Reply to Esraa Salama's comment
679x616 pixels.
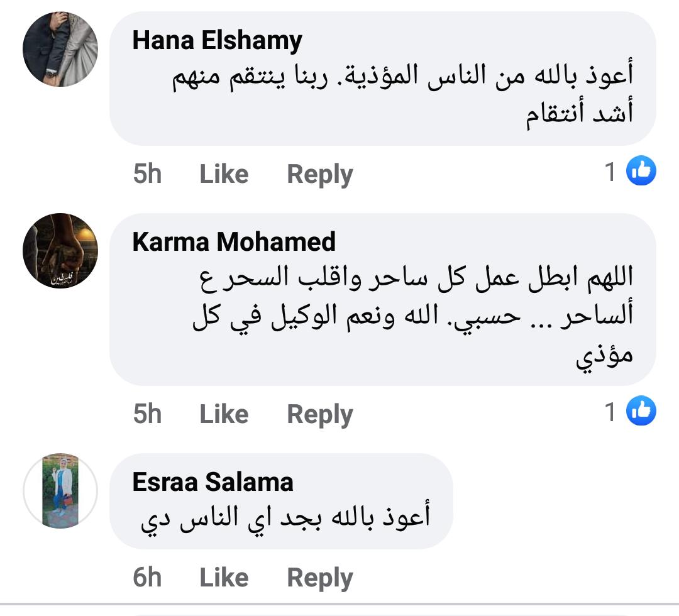tap(320, 578)
